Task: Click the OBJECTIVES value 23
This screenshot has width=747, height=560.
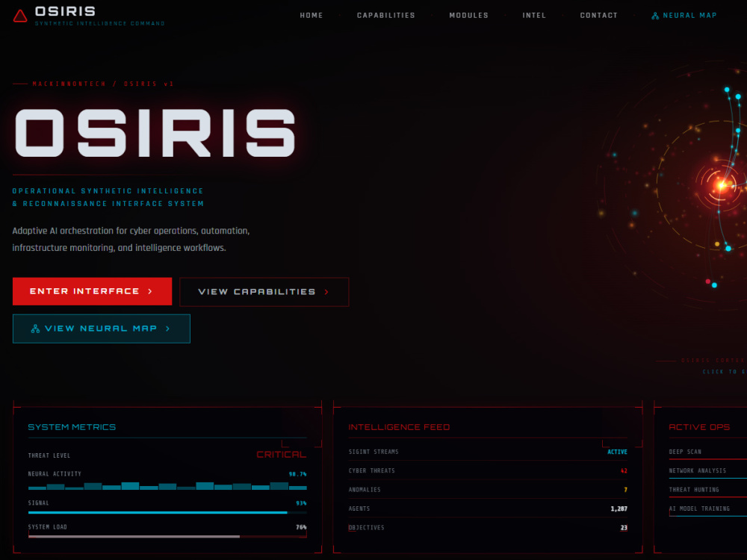Action: tap(624, 528)
